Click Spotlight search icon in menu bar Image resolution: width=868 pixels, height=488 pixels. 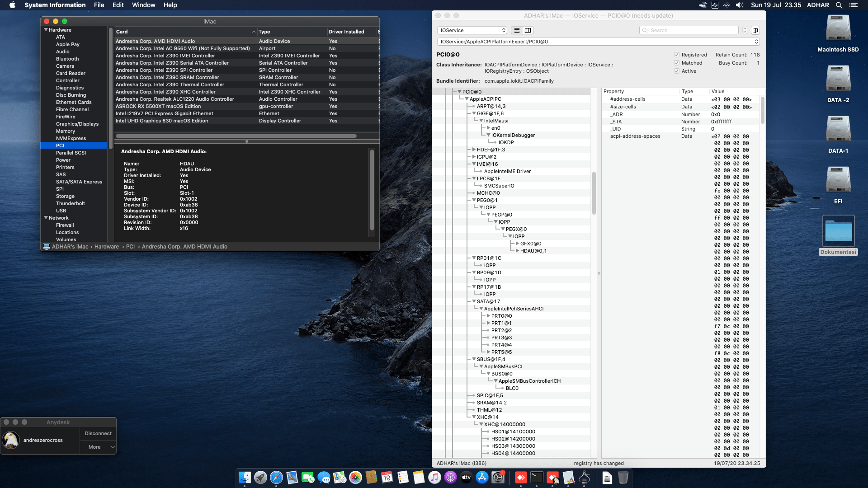(x=839, y=5)
